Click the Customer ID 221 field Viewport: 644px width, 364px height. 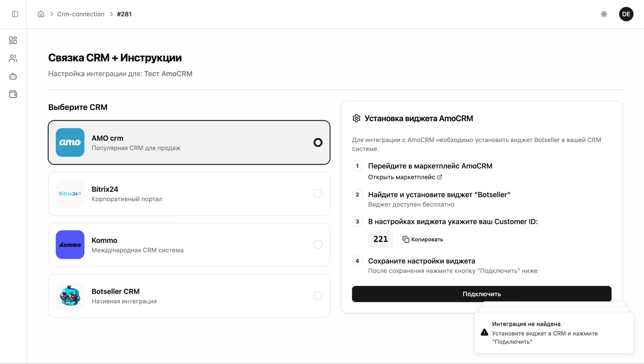click(380, 239)
